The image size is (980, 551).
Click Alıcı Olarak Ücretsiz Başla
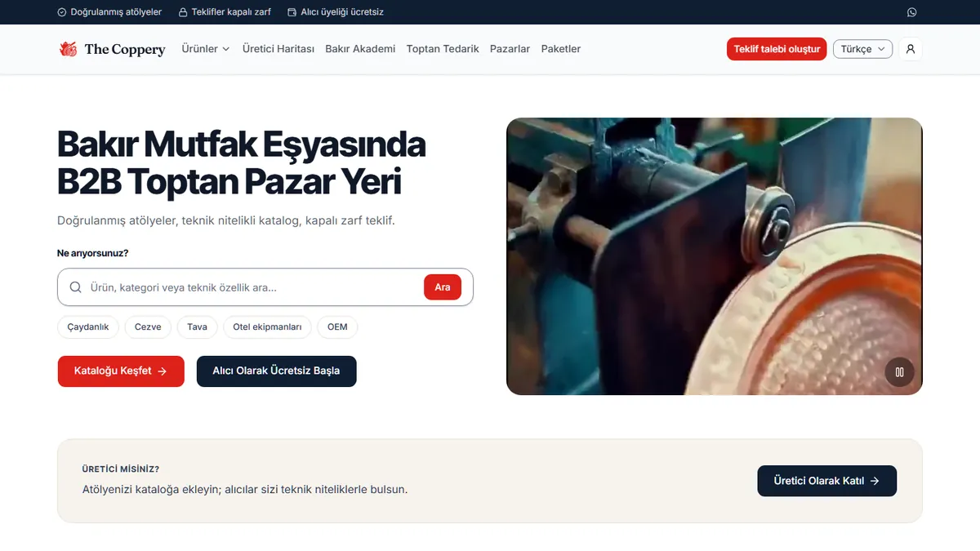click(x=276, y=371)
